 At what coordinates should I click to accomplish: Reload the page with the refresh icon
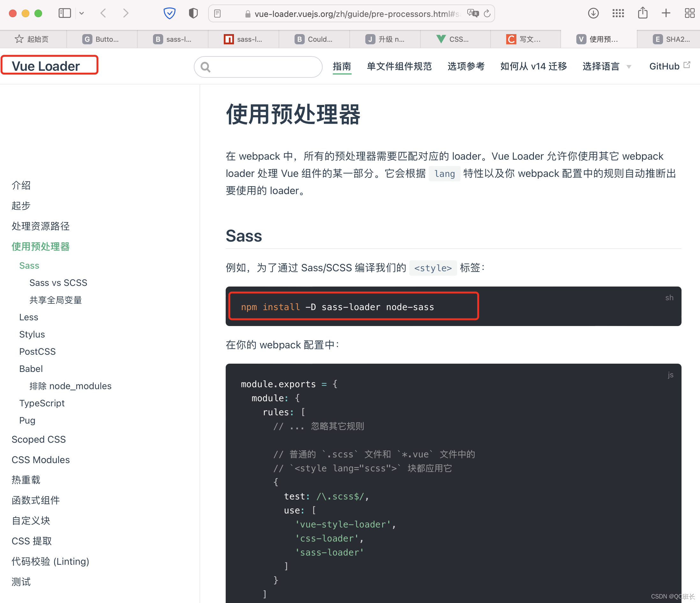tap(486, 13)
